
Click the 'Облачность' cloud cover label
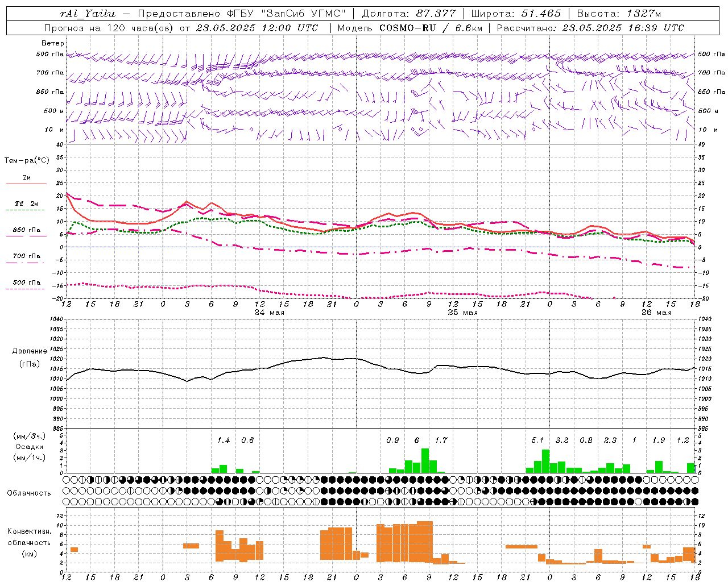pos(29,493)
